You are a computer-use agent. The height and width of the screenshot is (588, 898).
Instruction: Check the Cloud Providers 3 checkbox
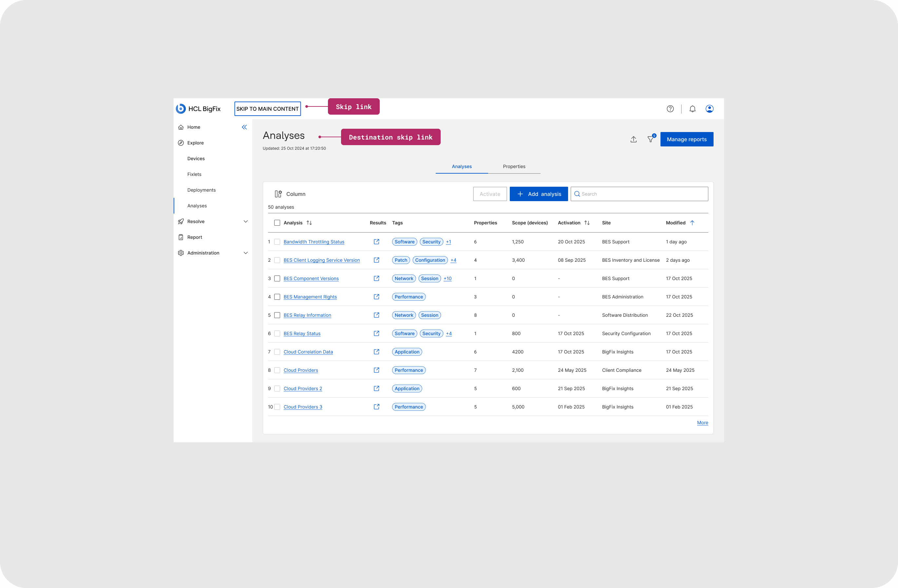point(277,407)
